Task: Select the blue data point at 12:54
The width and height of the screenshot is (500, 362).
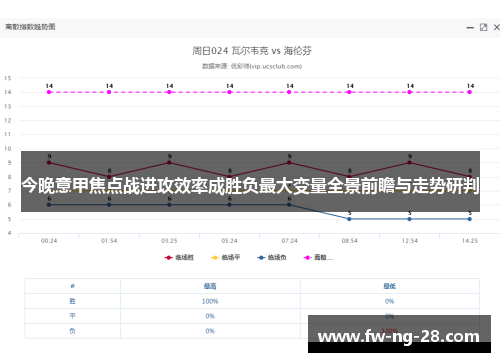Action: pos(409,219)
